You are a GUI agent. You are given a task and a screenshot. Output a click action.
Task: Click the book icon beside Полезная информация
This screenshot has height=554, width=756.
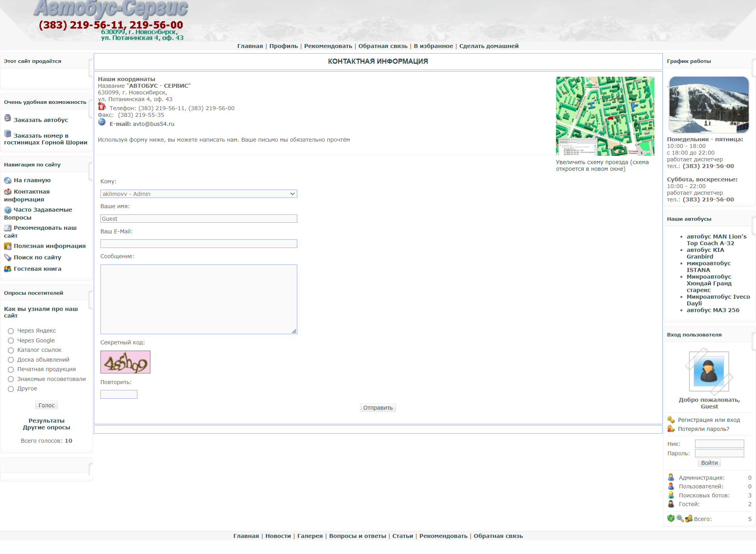(x=7, y=246)
